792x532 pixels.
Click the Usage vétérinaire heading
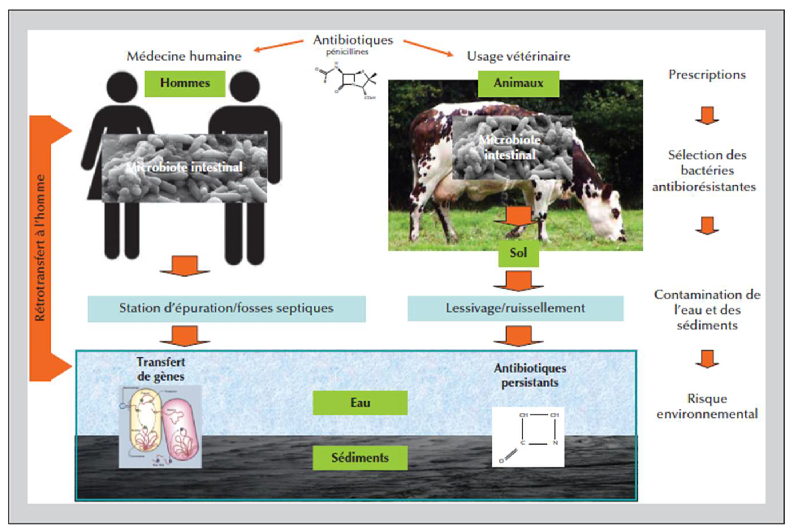click(x=518, y=56)
